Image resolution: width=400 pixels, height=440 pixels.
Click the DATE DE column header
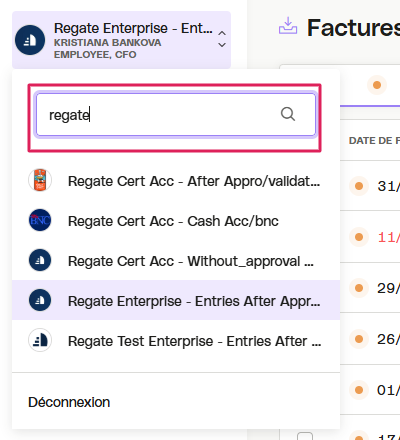pos(374,141)
